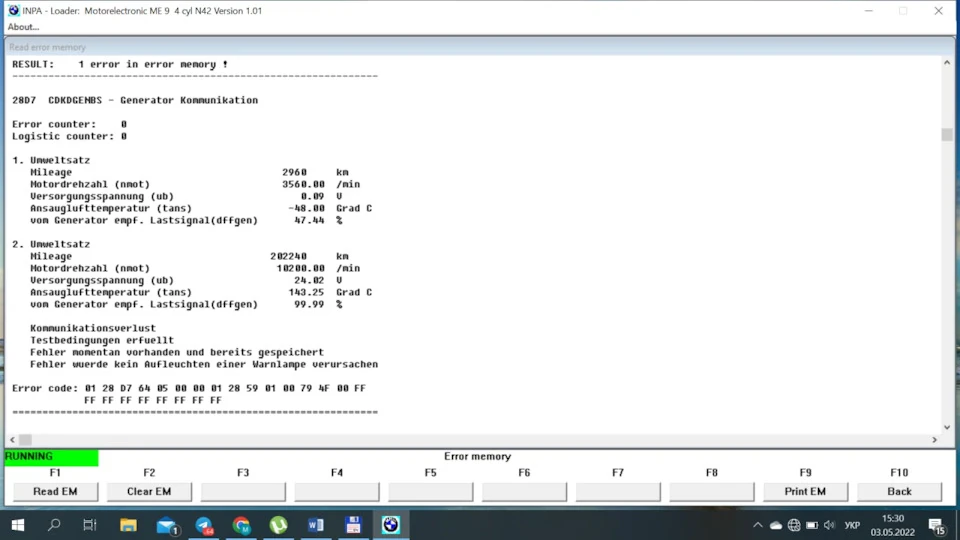
Task: Click the Clear EM button
Action: pos(149,491)
